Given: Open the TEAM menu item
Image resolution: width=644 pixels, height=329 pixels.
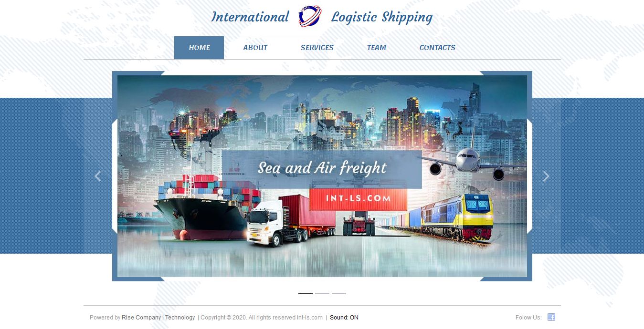Looking at the screenshot, I should (x=377, y=48).
